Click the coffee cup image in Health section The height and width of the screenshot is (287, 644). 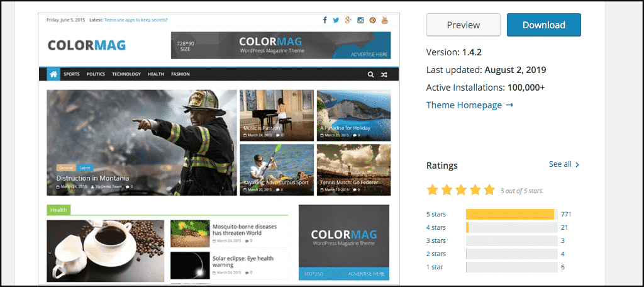105,251
